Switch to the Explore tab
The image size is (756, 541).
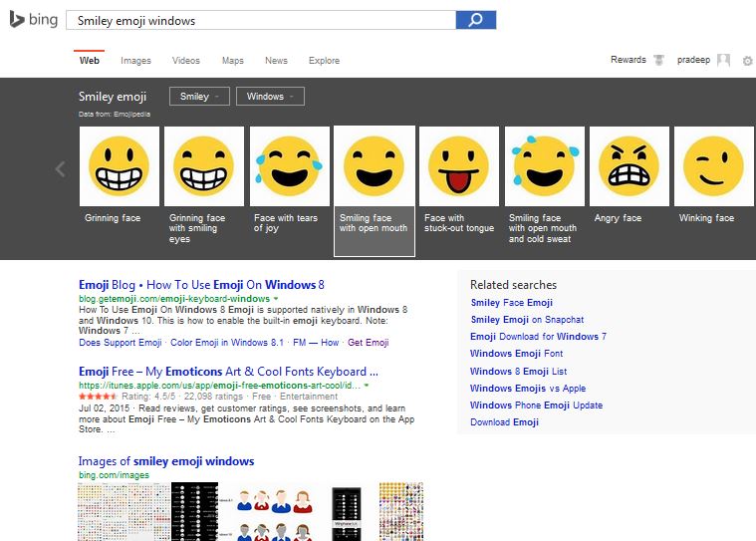pos(324,61)
